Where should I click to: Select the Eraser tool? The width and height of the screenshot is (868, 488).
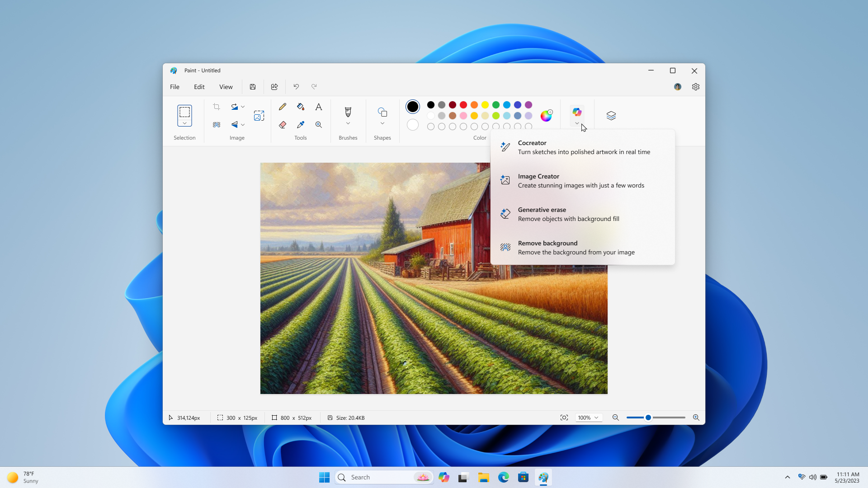(x=282, y=125)
